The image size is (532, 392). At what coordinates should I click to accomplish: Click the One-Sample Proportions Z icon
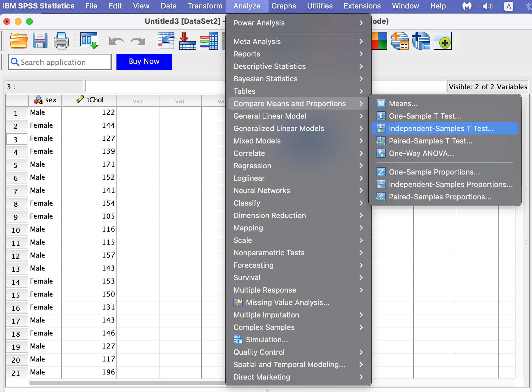pos(381,172)
